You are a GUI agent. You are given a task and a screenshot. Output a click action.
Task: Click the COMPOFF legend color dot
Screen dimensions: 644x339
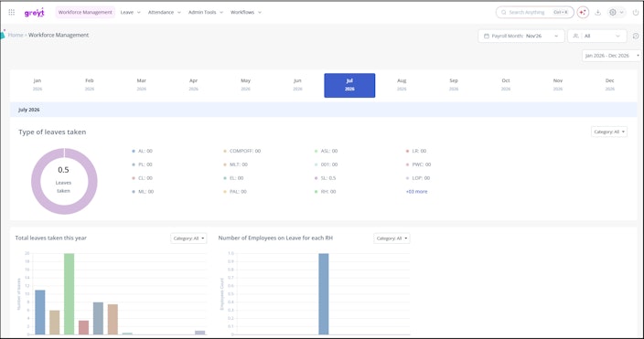(225, 151)
